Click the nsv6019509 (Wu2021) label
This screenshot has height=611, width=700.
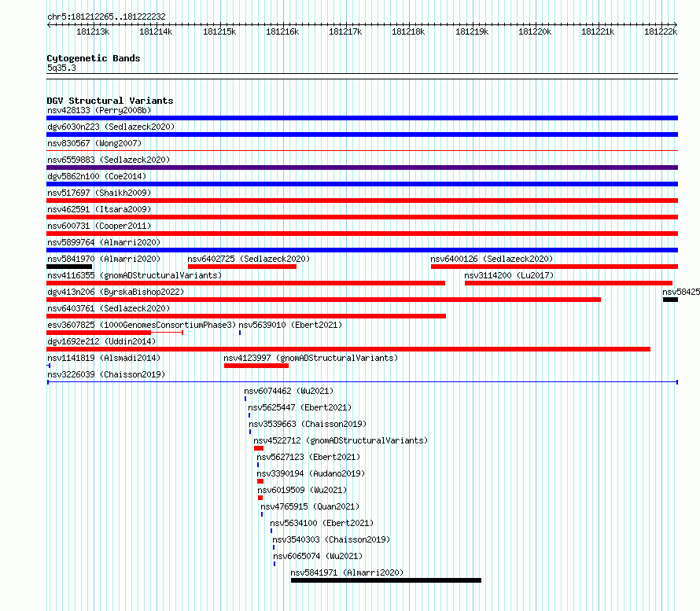point(302,490)
